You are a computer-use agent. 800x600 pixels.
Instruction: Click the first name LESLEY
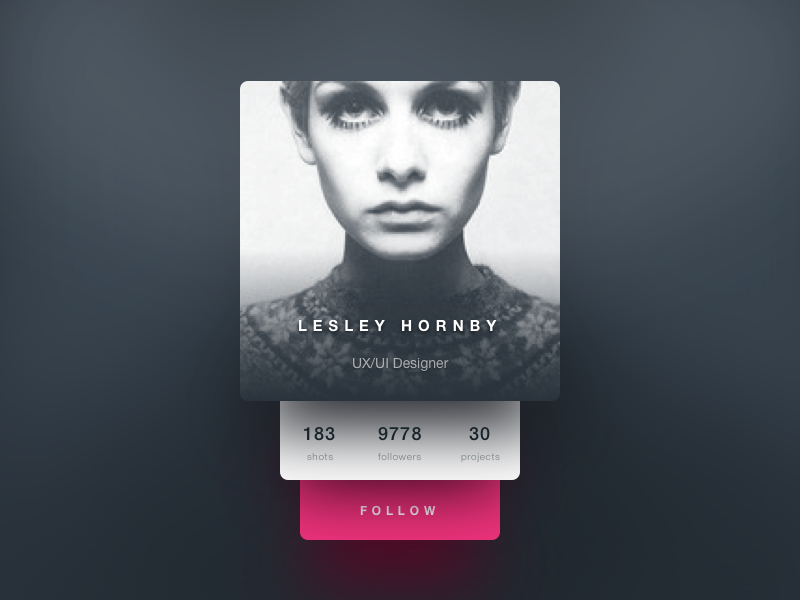[342, 326]
